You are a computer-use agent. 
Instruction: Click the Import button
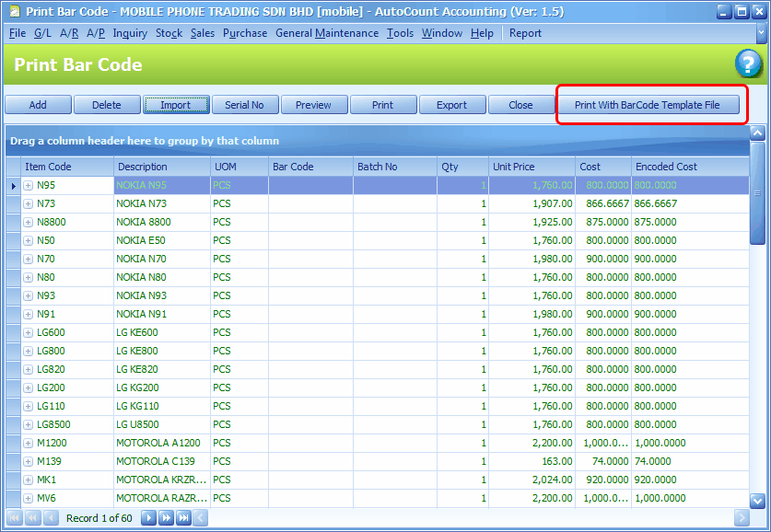(176, 105)
